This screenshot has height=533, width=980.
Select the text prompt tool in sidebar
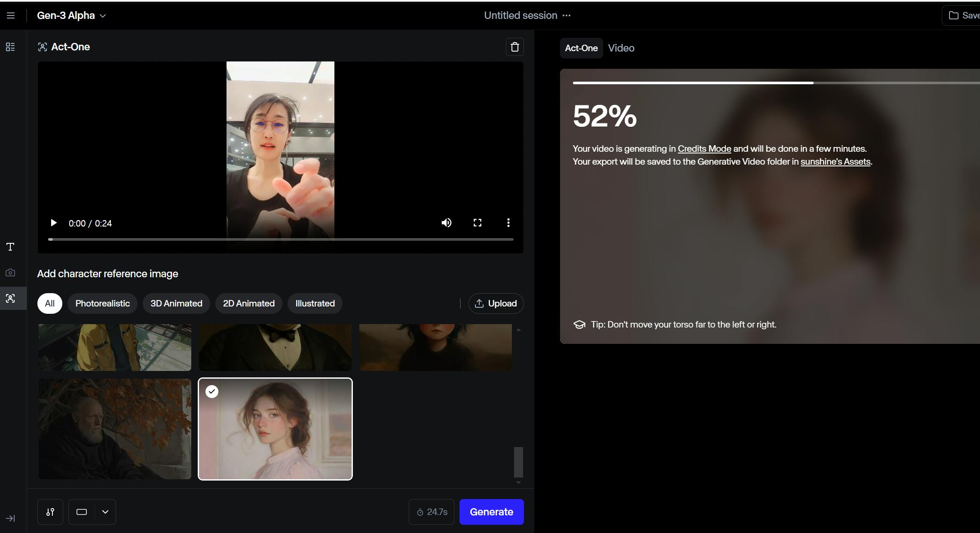point(10,247)
